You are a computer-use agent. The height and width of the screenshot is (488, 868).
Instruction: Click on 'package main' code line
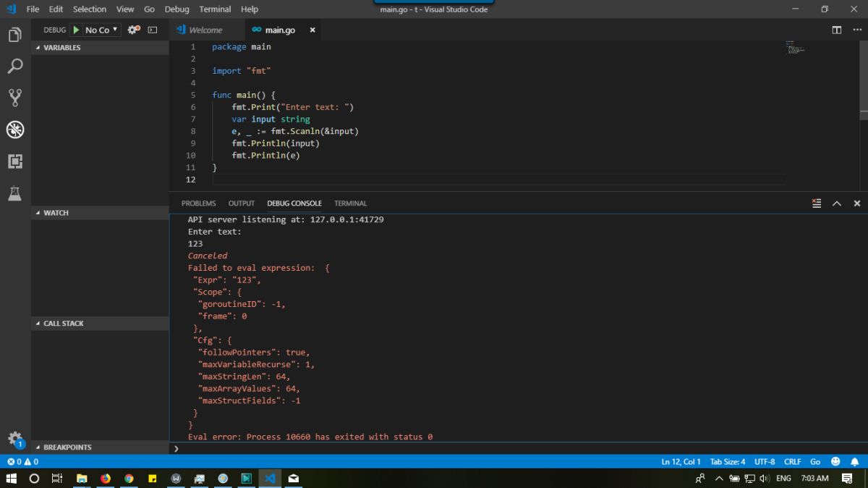click(242, 46)
